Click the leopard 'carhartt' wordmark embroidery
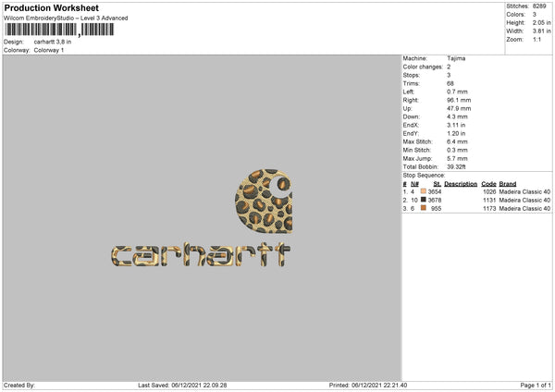 point(201,255)
